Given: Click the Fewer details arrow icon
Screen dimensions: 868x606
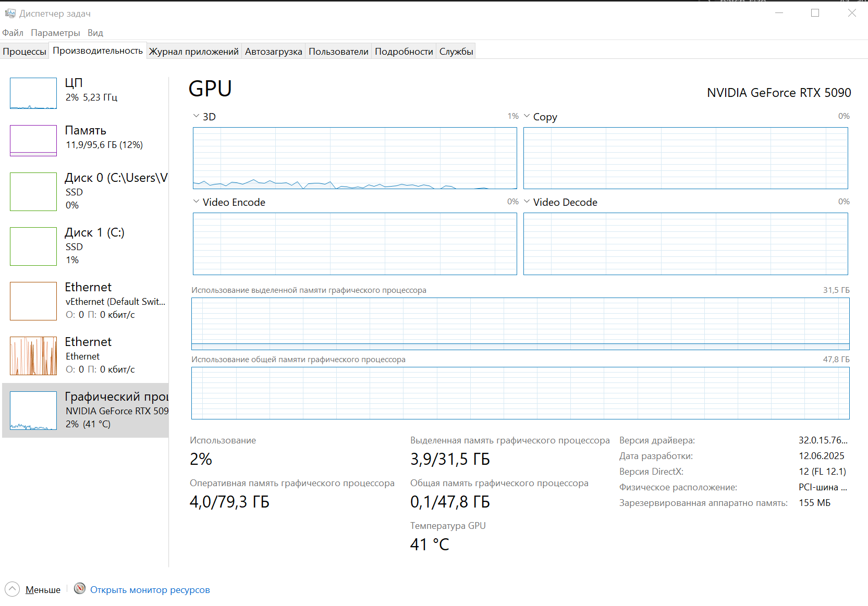Looking at the screenshot, I should (12, 589).
